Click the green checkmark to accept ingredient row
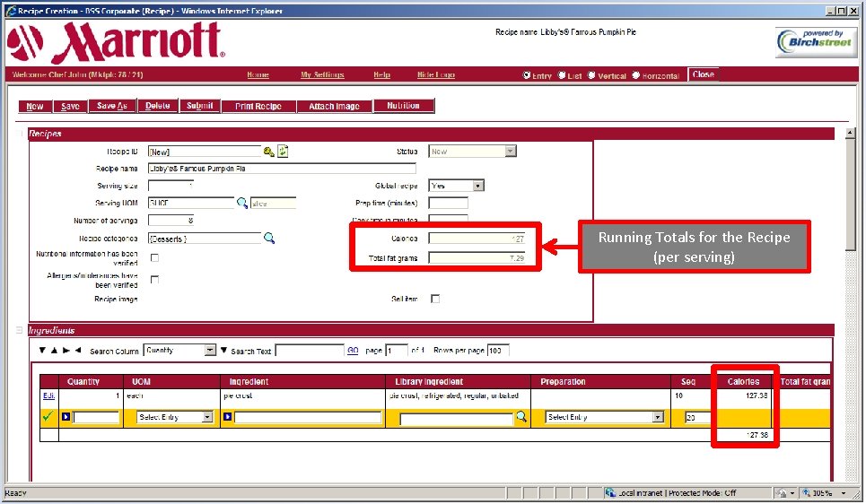 coord(48,416)
